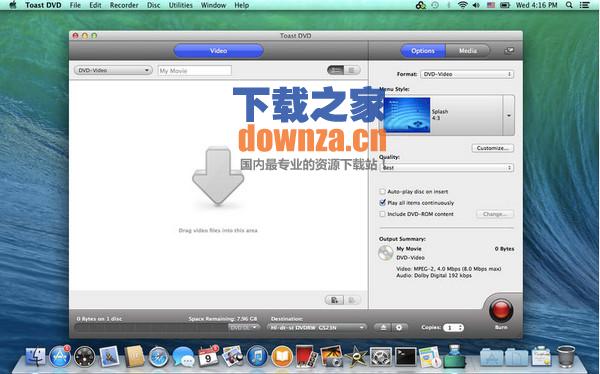Click the disc icon in Output Summary
Image resolution: width=600 pixels, height=374 pixels.
385,253
